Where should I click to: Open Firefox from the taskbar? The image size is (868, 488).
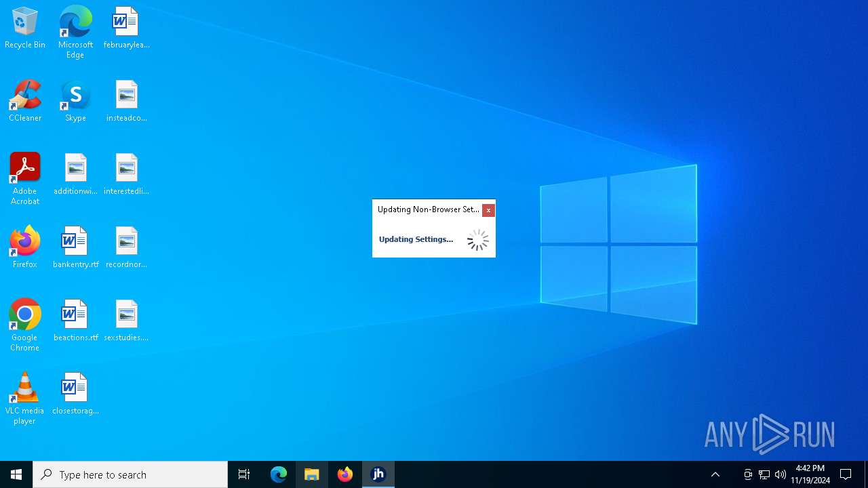click(x=345, y=474)
